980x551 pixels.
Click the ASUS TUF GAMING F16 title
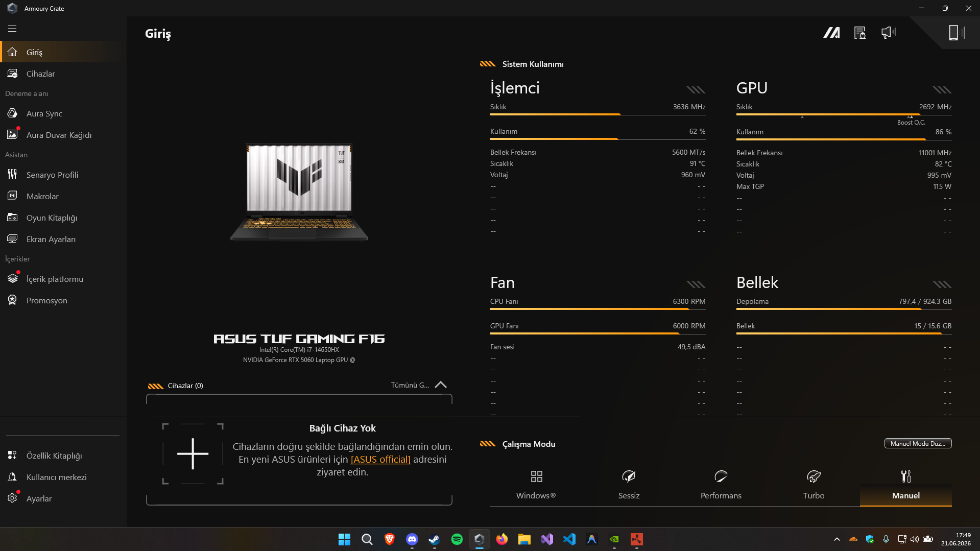[x=299, y=339]
